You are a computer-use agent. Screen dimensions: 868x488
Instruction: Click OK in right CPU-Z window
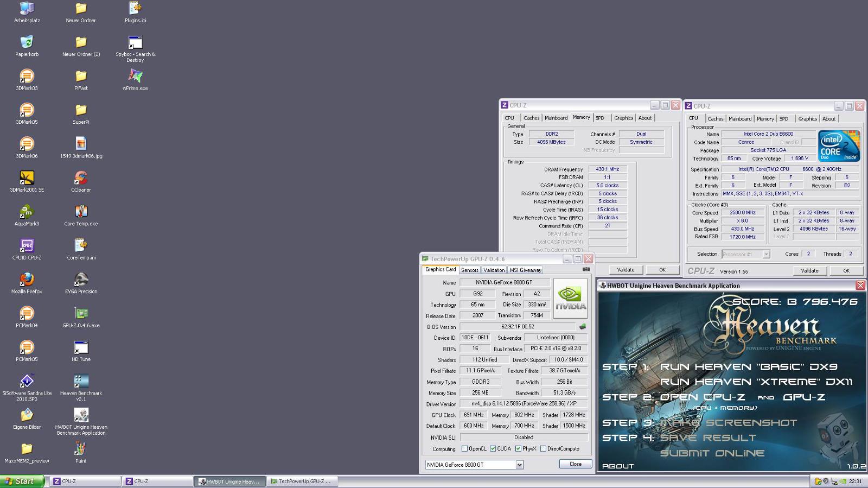[846, 271]
